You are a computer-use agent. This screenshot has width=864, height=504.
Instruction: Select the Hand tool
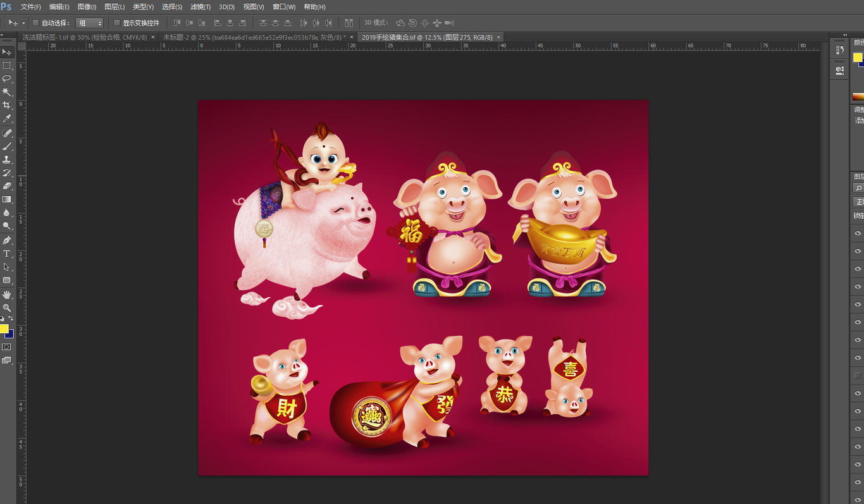[7, 295]
